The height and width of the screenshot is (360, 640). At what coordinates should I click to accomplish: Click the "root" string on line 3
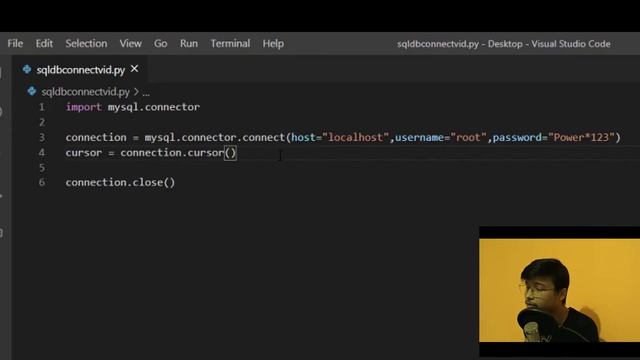pos(469,137)
